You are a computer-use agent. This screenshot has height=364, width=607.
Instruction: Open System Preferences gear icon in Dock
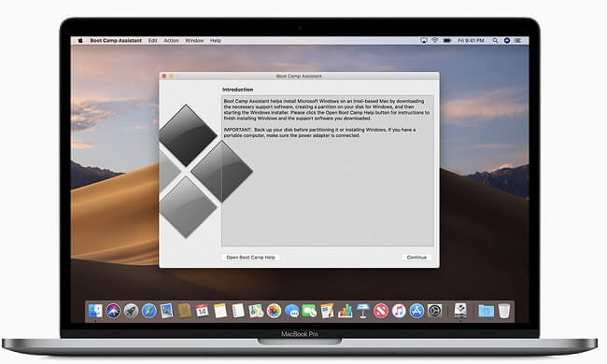click(x=435, y=311)
